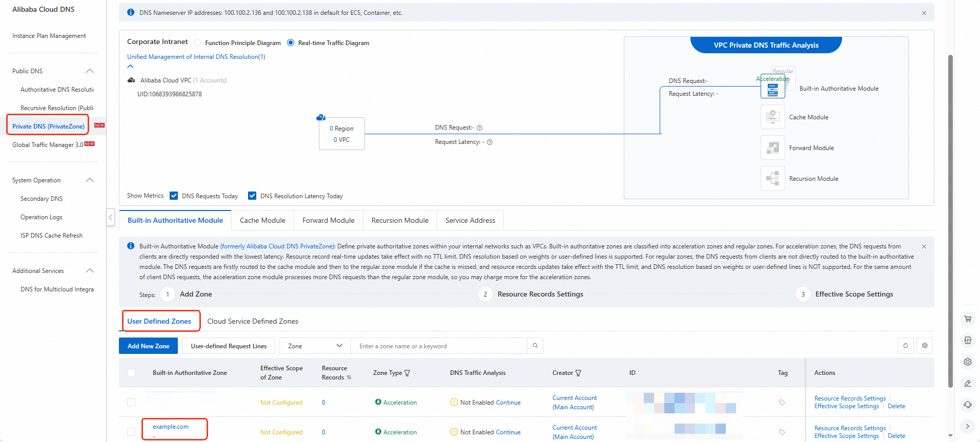Open the headset support icon

[968, 405]
